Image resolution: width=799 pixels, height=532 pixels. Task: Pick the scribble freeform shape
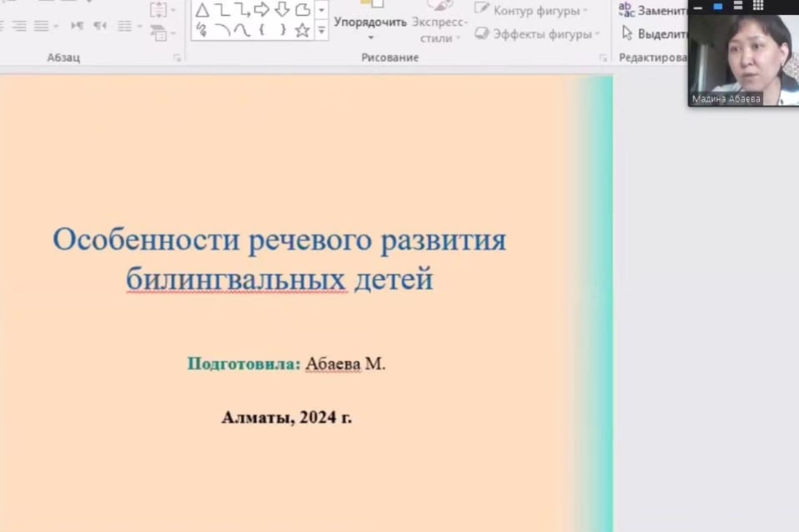pyautogui.click(x=202, y=30)
